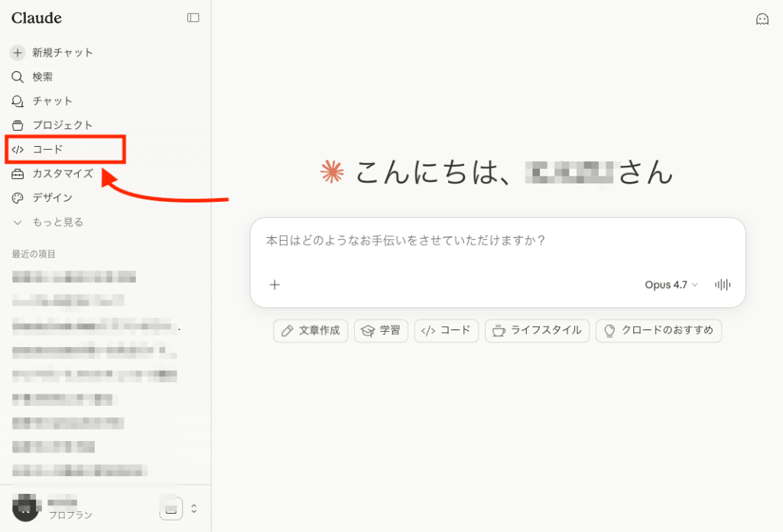Click the code brackets icon in sidebar

18,149
